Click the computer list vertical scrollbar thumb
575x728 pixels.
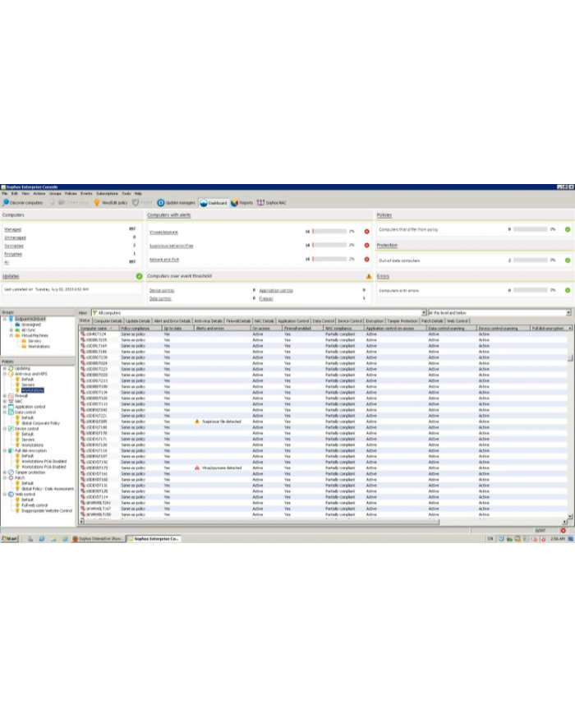(x=570, y=358)
